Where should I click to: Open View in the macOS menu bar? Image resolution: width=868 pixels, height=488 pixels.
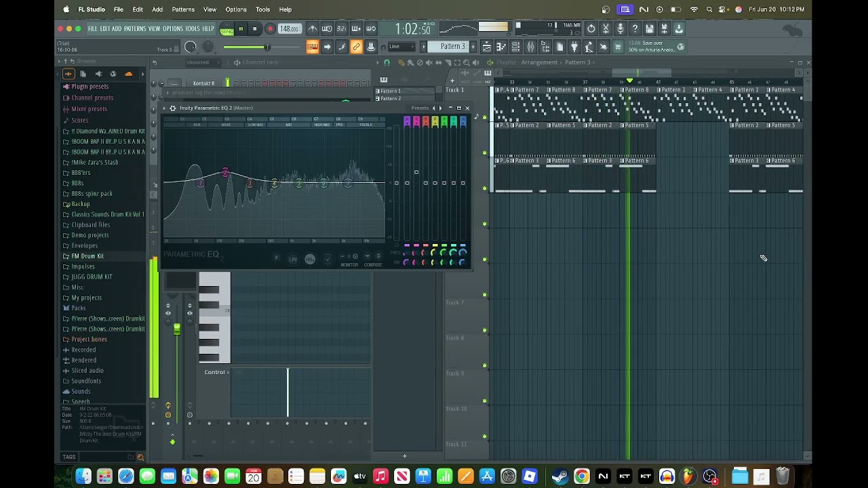tap(210, 9)
